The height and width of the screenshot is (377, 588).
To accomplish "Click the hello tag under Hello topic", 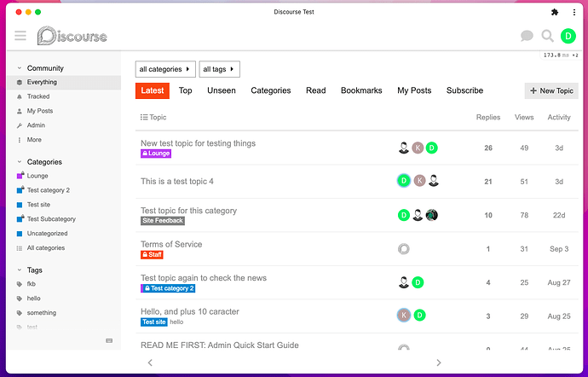I will (x=176, y=322).
